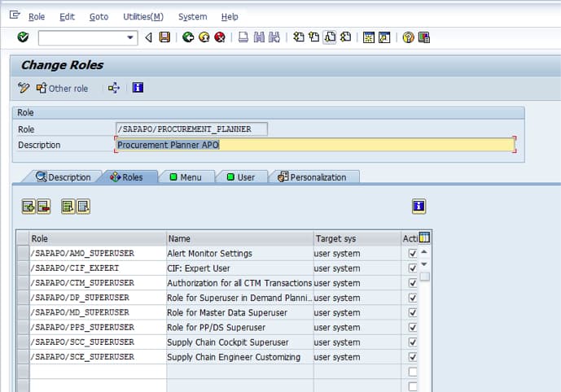Click the Insert Row icon above table

[x=28, y=207]
